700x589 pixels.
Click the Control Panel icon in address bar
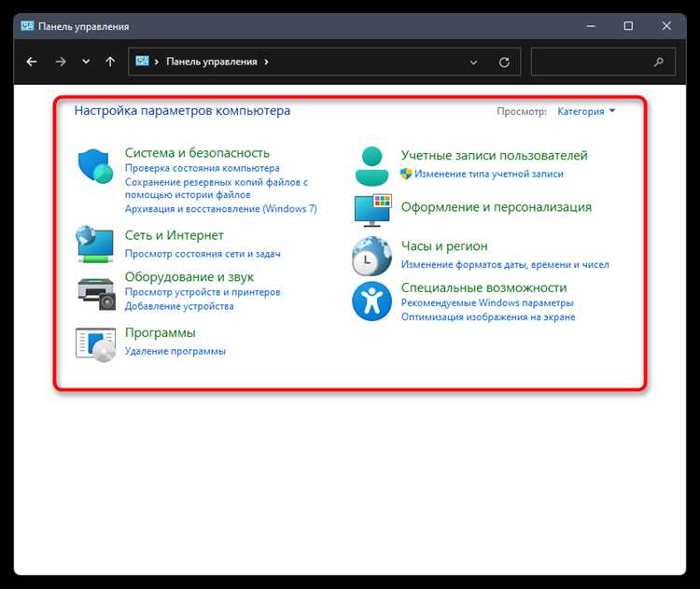[x=142, y=61]
